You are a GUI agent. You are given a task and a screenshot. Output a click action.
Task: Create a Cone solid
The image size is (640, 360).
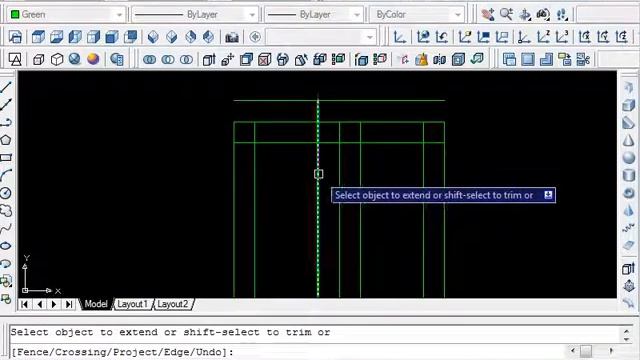(629, 140)
